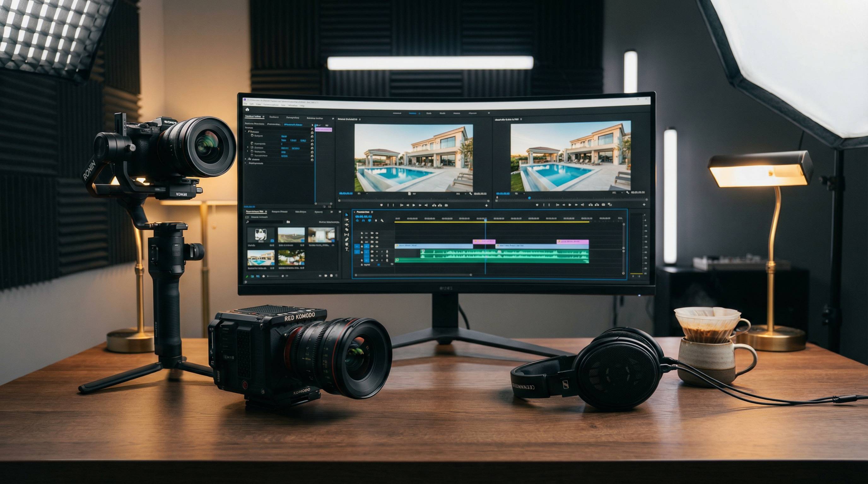The height and width of the screenshot is (484, 868).
Task: Select the Type tool
Action: click(x=347, y=249)
